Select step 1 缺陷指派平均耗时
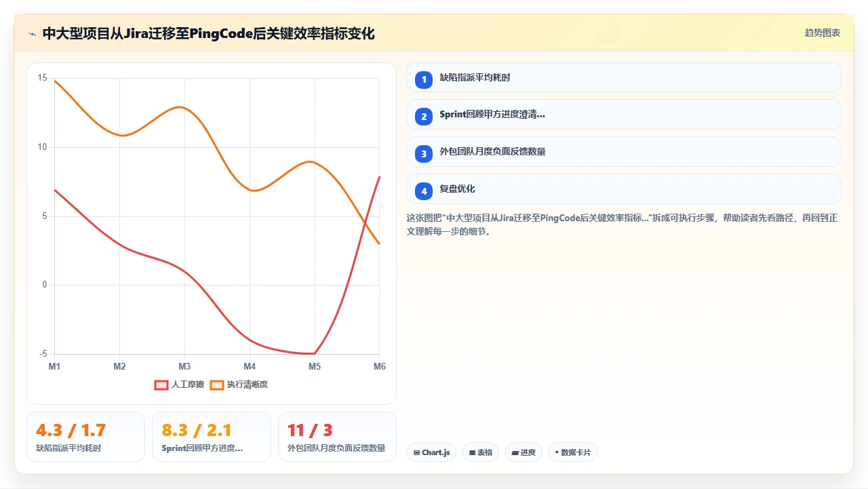Image resolution: width=868 pixels, height=489 pixels. tap(624, 77)
